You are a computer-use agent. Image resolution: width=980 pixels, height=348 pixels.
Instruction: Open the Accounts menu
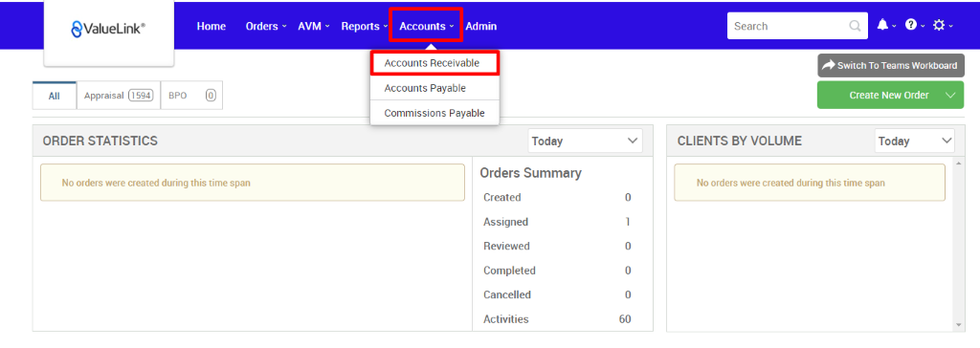[426, 26]
